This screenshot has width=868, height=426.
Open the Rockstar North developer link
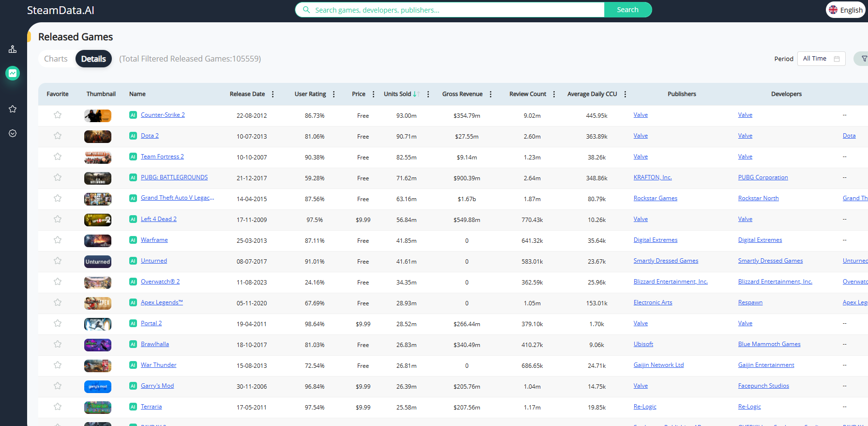pos(758,198)
